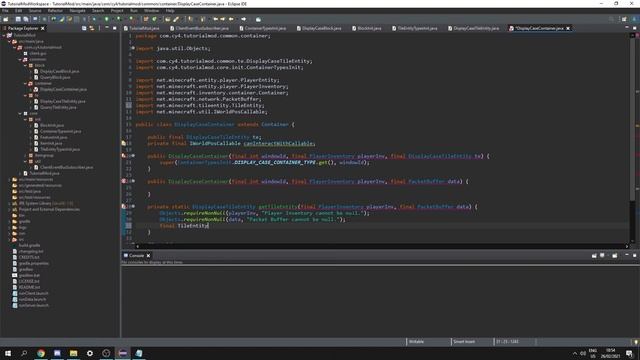Image resolution: width=640 pixels, height=360 pixels.
Task: Minimize the Console view
Action: point(627,255)
